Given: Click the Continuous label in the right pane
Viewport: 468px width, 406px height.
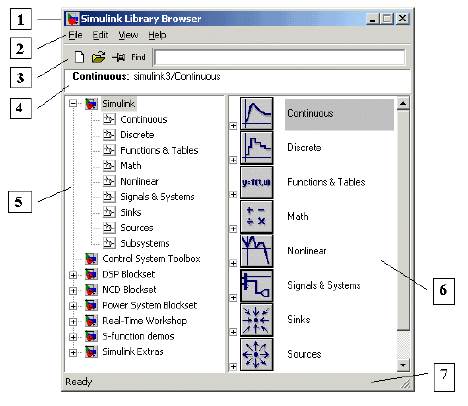Looking at the screenshot, I should (310, 114).
